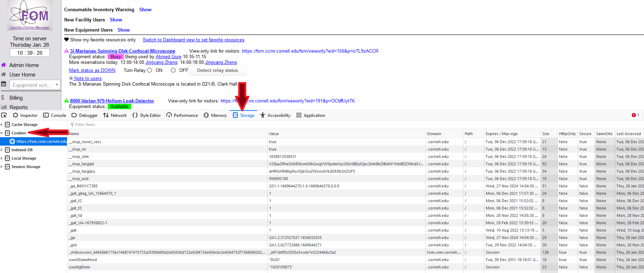644x273 pixels.
Task: Click the Admin Home house icon
Action: [x=4, y=65]
